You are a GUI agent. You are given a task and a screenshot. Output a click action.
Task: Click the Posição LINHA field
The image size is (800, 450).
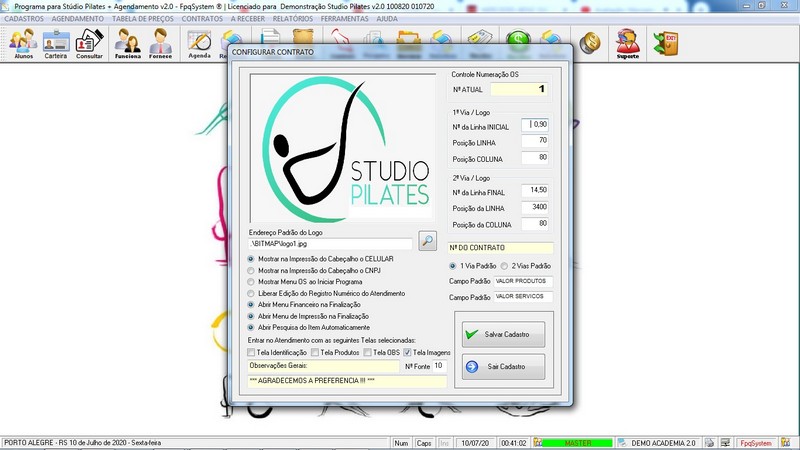(535, 141)
